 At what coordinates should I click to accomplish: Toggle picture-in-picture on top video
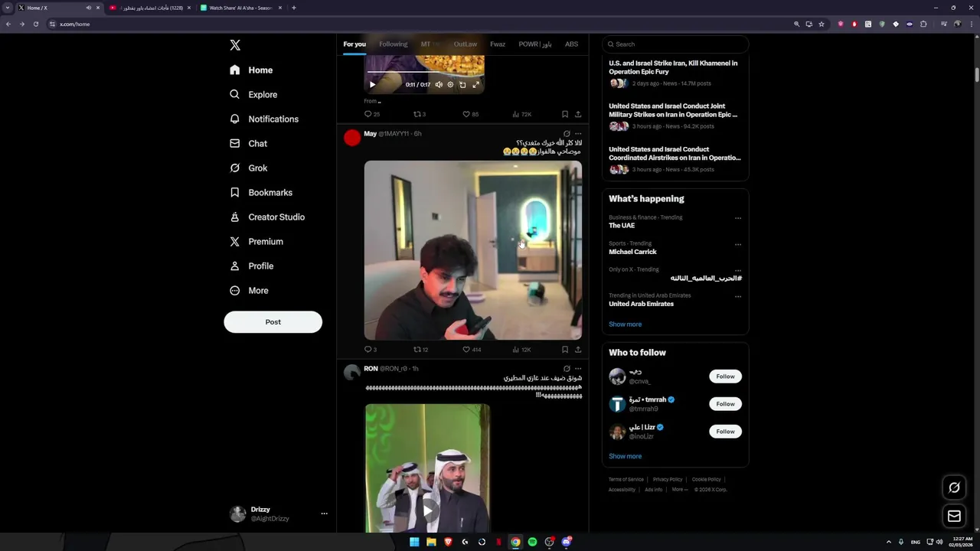point(462,84)
